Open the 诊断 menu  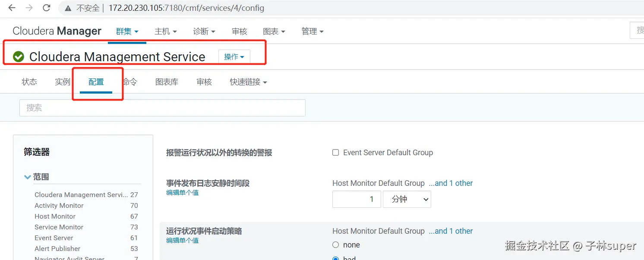[204, 31]
